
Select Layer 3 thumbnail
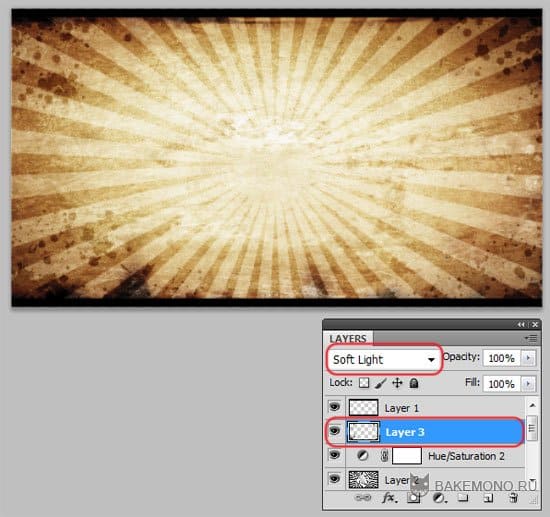coord(363,431)
